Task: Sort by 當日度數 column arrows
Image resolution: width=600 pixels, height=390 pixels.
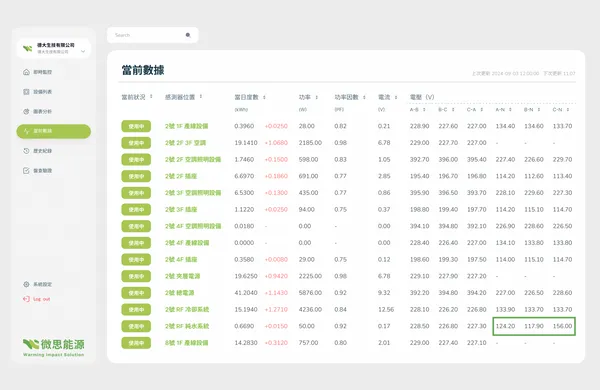Action: 264,97
